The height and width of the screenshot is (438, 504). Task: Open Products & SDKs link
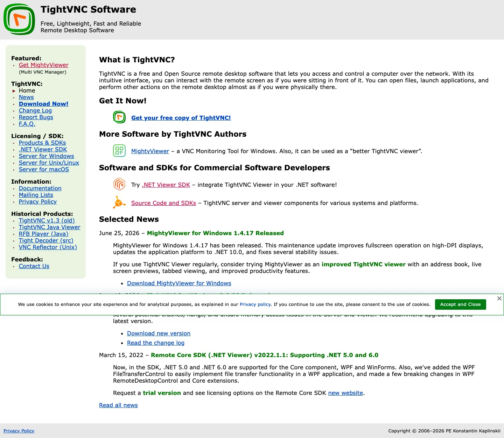pyautogui.click(x=42, y=143)
